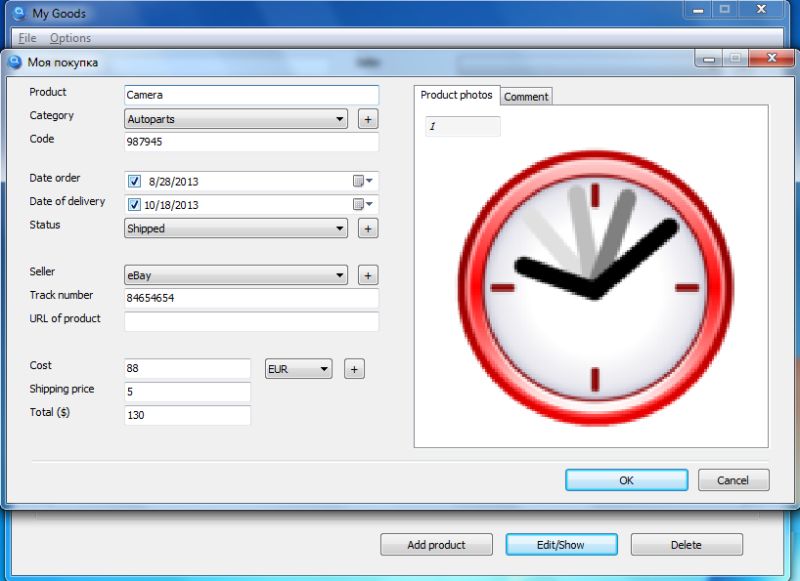The image size is (800, 581).
Task: Click the Shipping price field showing 5
Action: [187, 392]
